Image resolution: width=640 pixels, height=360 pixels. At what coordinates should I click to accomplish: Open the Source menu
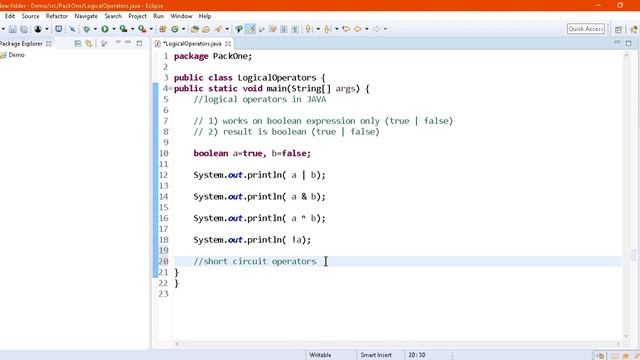[x=30, y=16]
